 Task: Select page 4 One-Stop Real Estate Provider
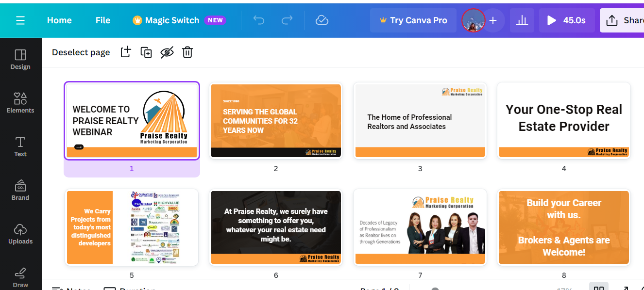564,120
